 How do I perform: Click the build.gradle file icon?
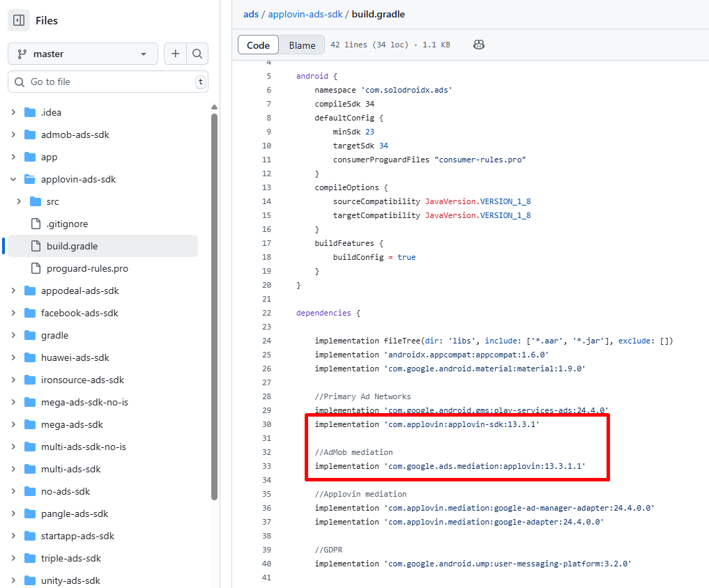[36, 246]
